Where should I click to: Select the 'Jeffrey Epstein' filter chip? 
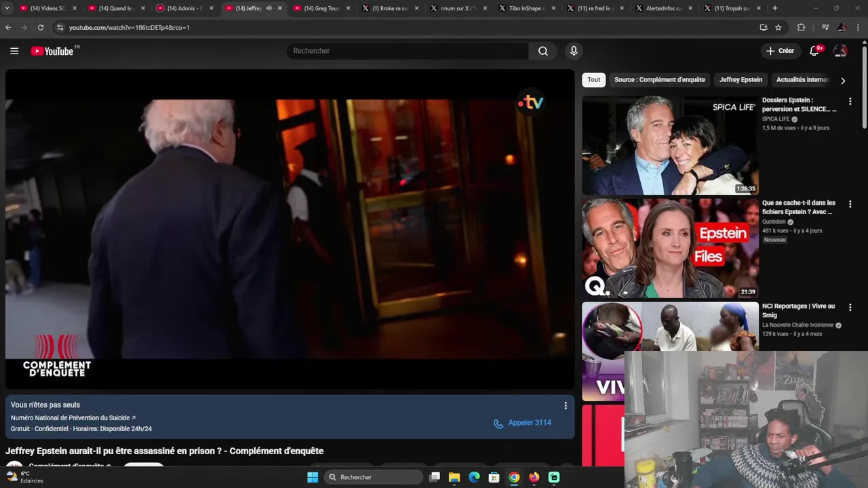click(741, 79)
